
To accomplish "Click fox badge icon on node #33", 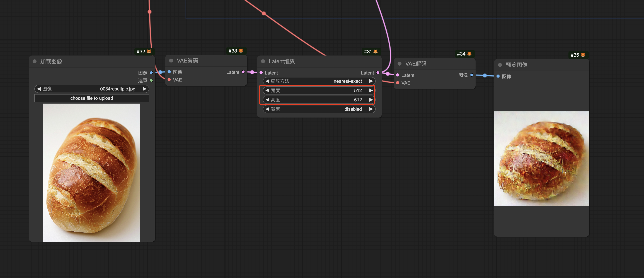I will [241, 51].
